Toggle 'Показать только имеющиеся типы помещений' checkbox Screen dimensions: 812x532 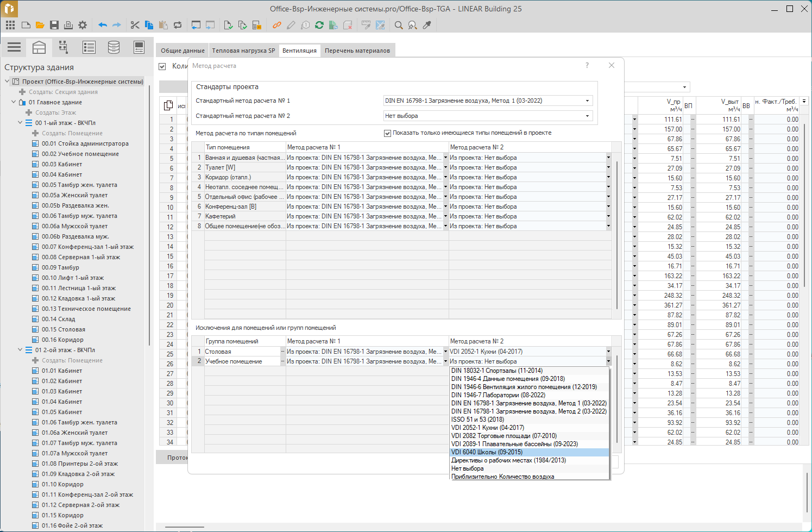coord(387,133)
